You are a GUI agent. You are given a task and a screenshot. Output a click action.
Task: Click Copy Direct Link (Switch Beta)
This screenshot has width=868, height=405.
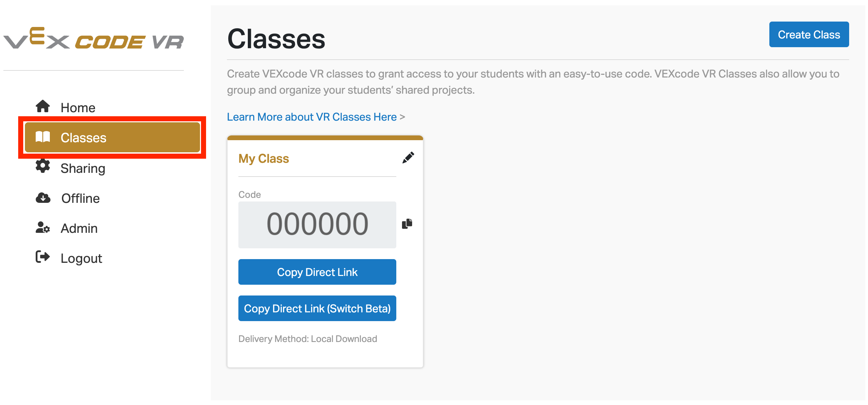pos(317,308)
